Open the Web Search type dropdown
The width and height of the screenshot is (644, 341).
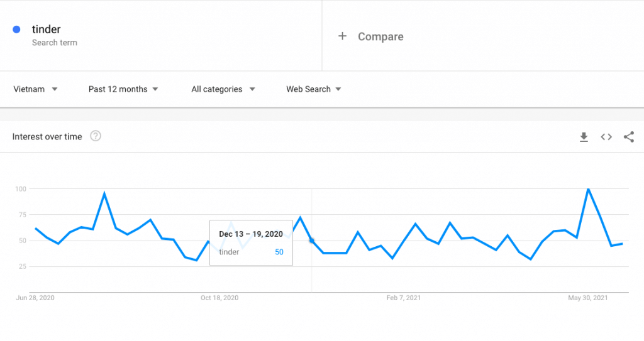(313, 89)
